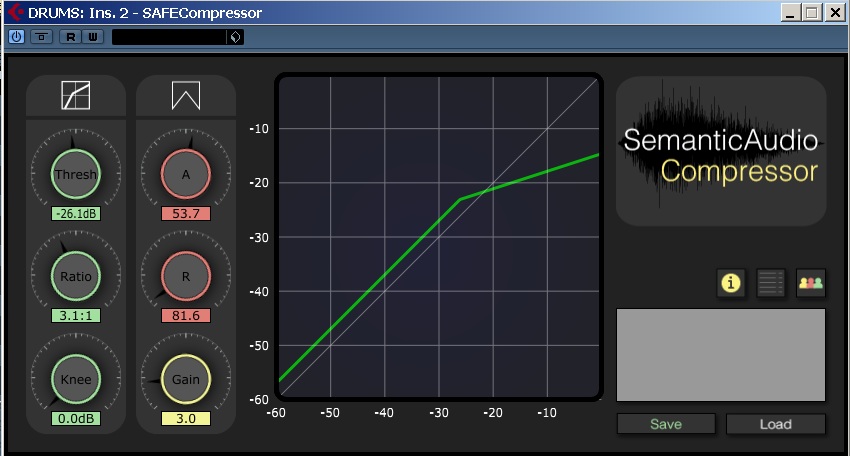The image size is (850, 456).
Task: Enable Write automation (W) button
Action: [x=93, y=37]
